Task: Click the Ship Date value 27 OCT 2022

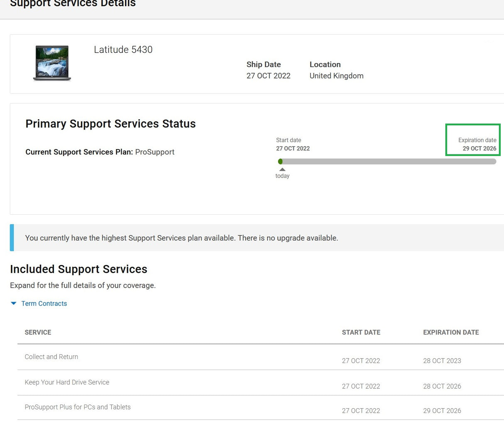Action: click(268, 76)
